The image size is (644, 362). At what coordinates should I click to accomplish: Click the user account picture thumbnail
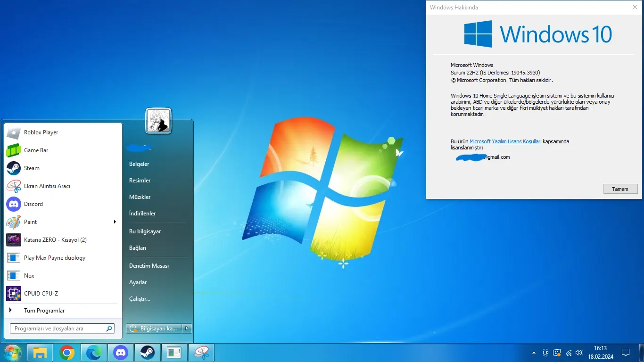click(x=158, y=121)
